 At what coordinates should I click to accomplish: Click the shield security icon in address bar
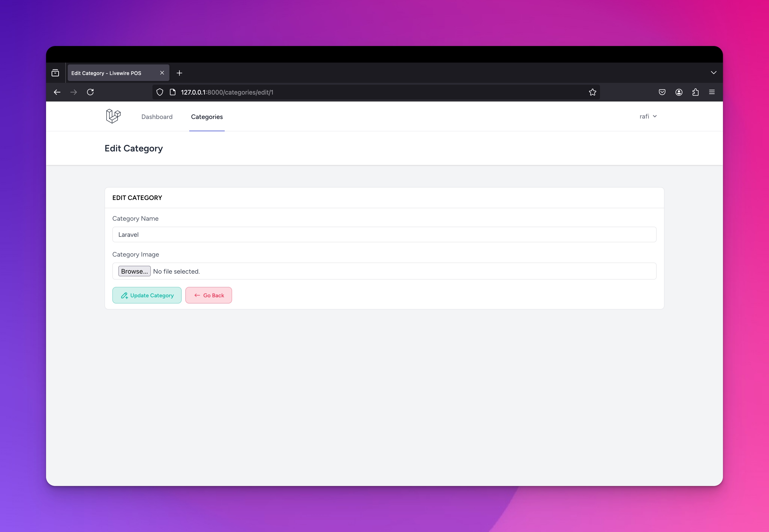(x=160, y=92)
